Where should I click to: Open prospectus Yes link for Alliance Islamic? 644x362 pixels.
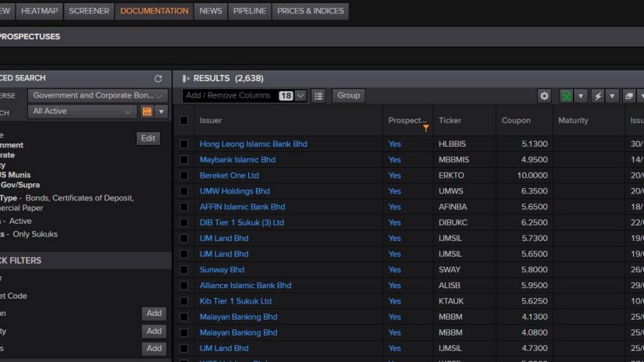click(x=394, y=286)
